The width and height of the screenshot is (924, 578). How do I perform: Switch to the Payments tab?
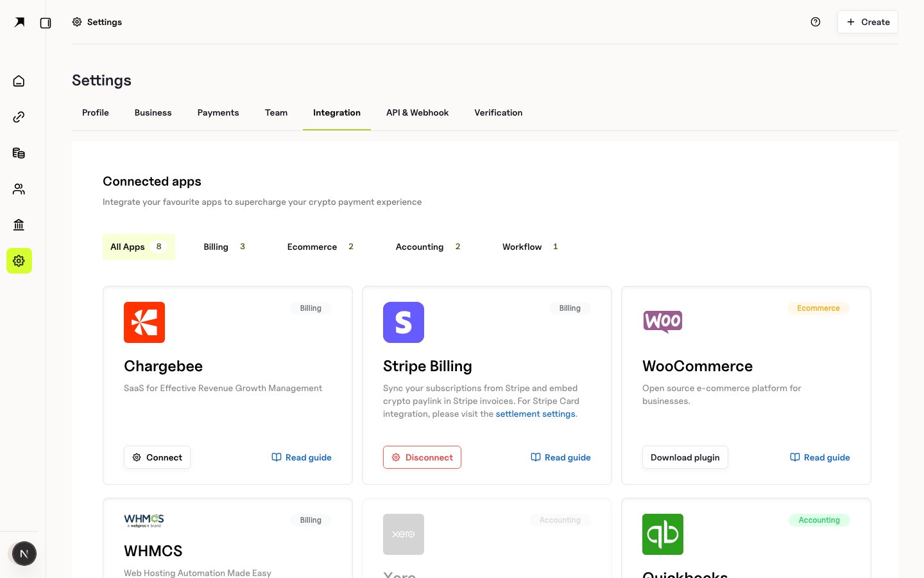click(x=218, y=112)
